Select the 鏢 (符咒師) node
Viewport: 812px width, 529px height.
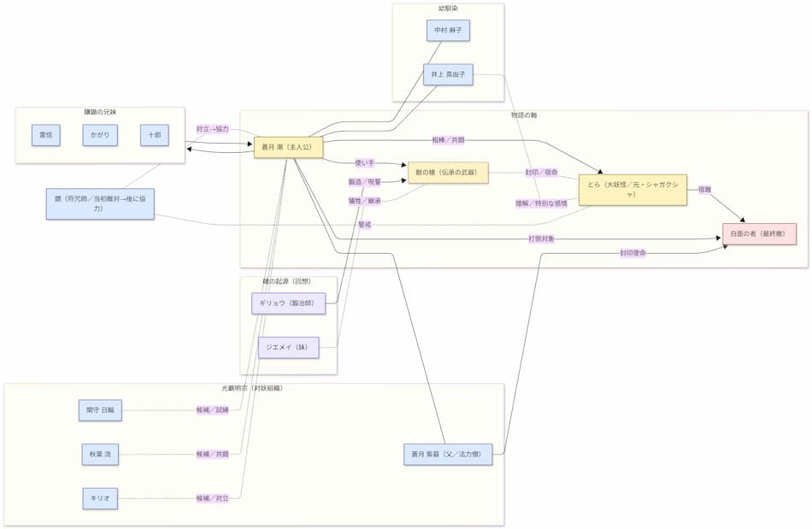click(x=100, y=203)
